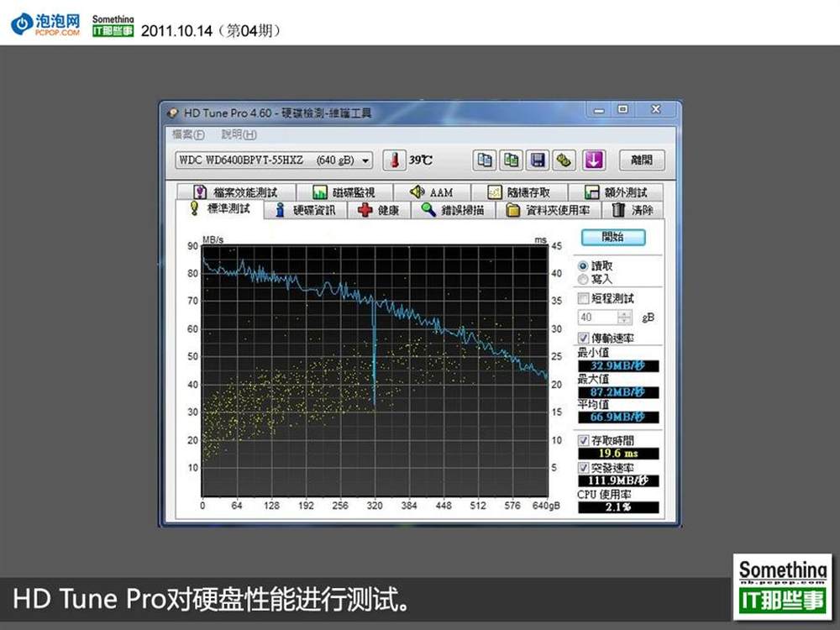Click the maximum value 87.2MB/秒
This screenshot has width=840, height=630.
point(618,392)
